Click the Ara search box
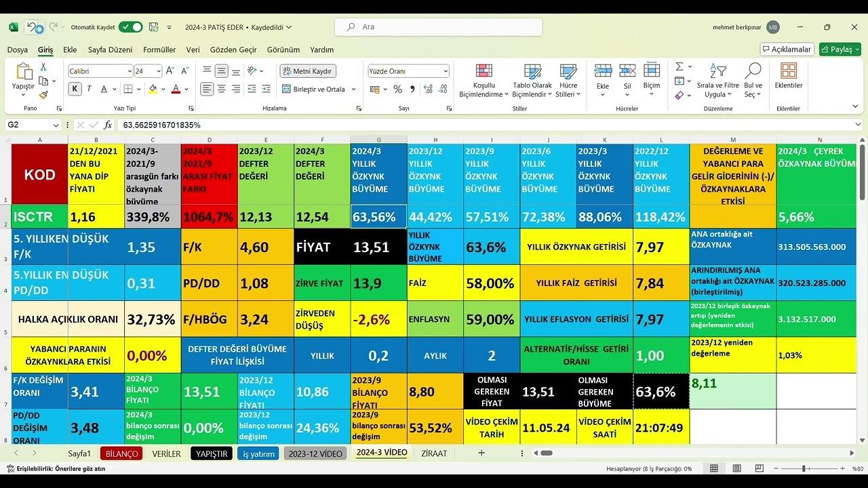 pos(438,27)
